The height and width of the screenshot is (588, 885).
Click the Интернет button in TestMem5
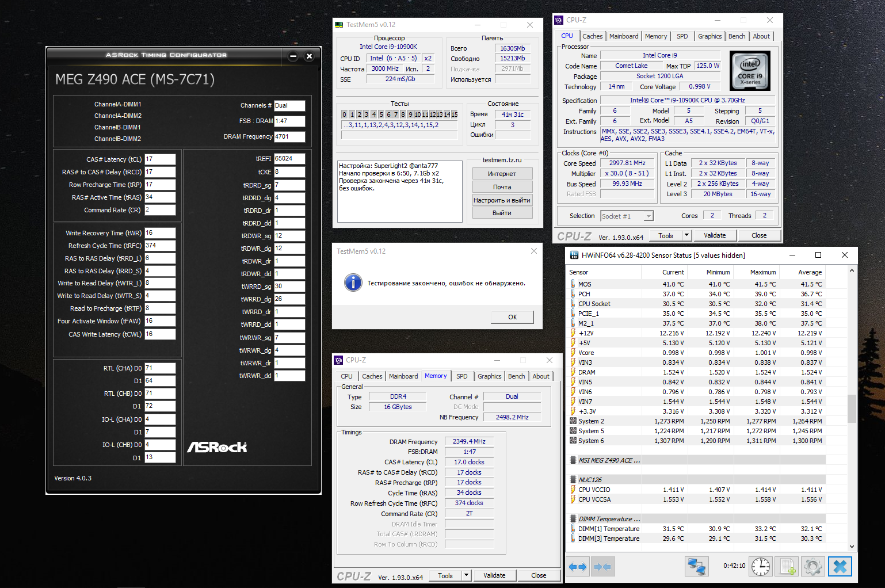coord(502,174)
